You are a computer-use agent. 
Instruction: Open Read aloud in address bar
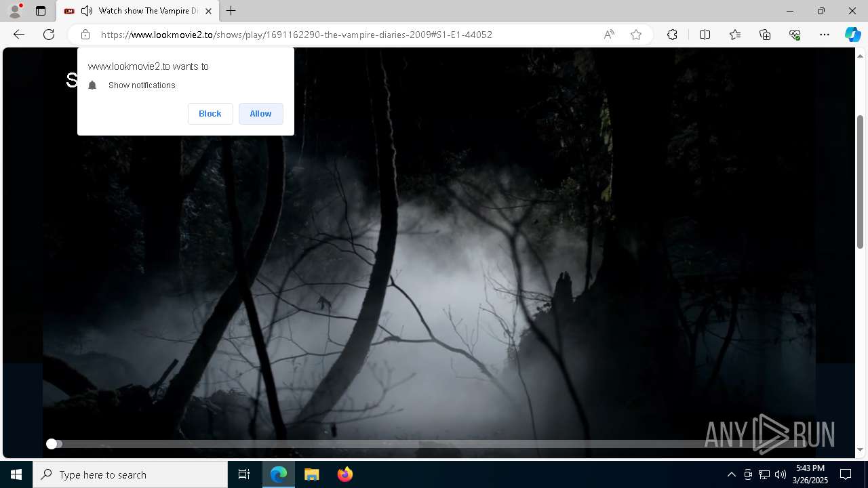pyautogui.click(x=609, y=35)
